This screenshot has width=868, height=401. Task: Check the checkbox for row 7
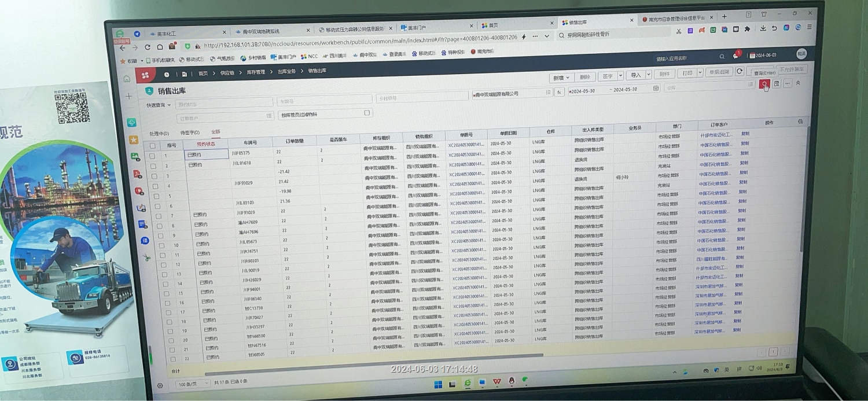coord(157,216)
